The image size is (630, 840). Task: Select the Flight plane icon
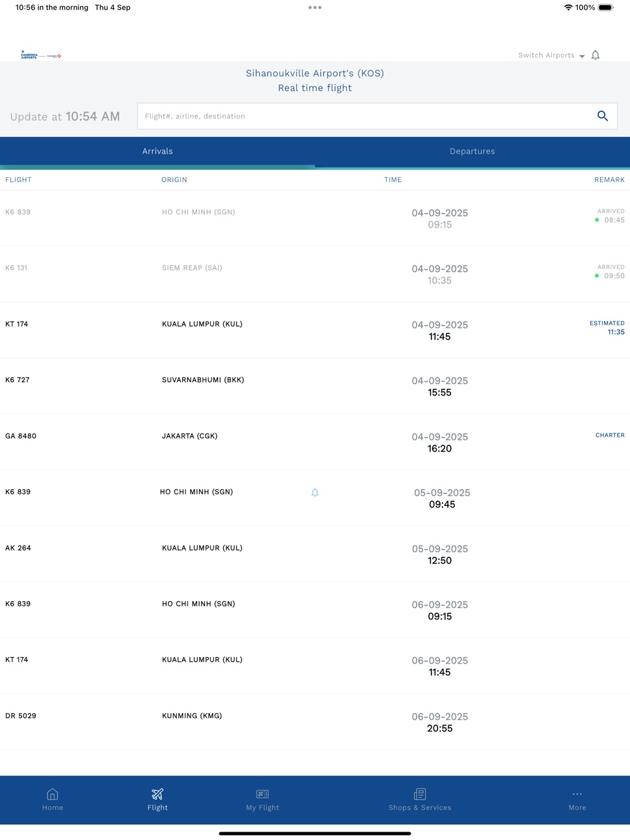click(157, 794)
